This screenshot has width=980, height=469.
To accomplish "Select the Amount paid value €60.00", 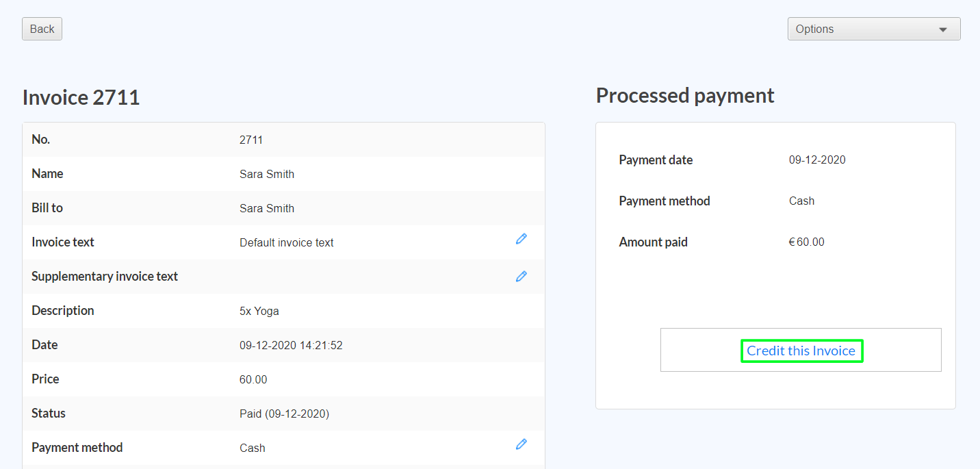I will [x=807, y=242].
